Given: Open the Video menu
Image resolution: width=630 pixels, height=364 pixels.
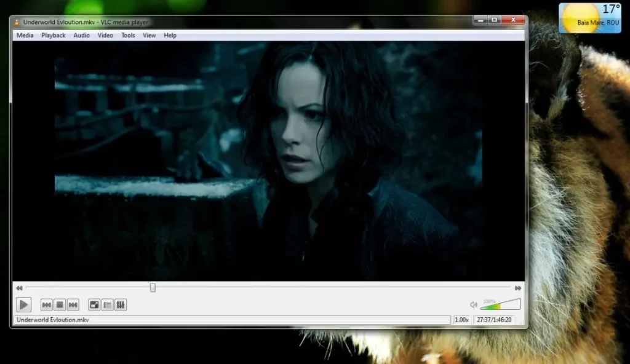Looking at the screenshot, I should pyautogui.click(x=105, y=36).
